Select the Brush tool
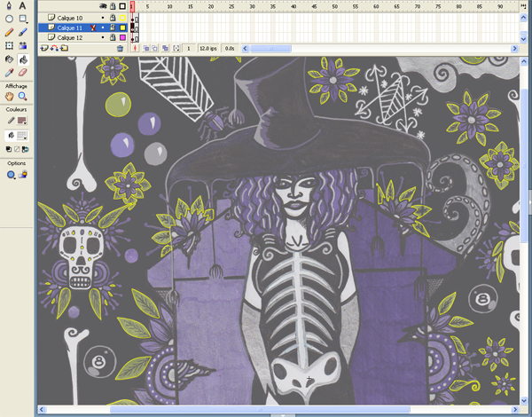Image resolution: width=532 pixels, height=417 pixels. click(x=23, y=33)
